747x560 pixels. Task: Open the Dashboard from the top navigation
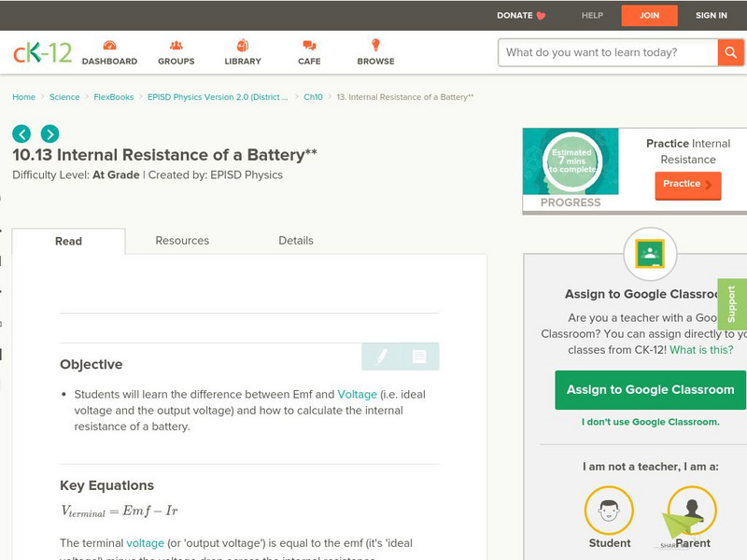coord(110,51)
